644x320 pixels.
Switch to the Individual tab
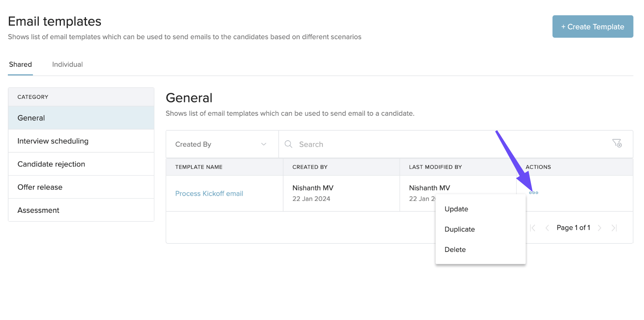[67, 65]
